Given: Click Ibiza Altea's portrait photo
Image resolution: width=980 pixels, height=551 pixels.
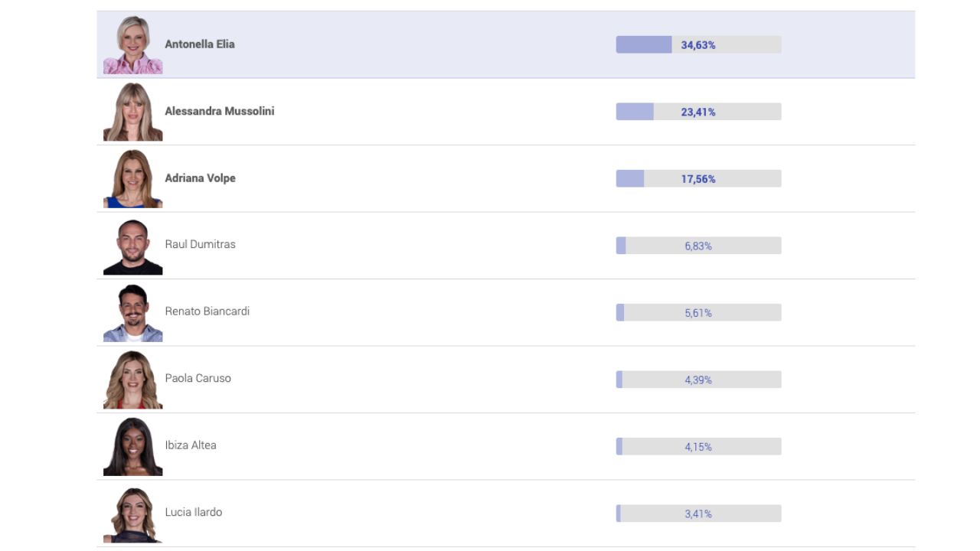Looking at the screenshot, I should point(133,446).
